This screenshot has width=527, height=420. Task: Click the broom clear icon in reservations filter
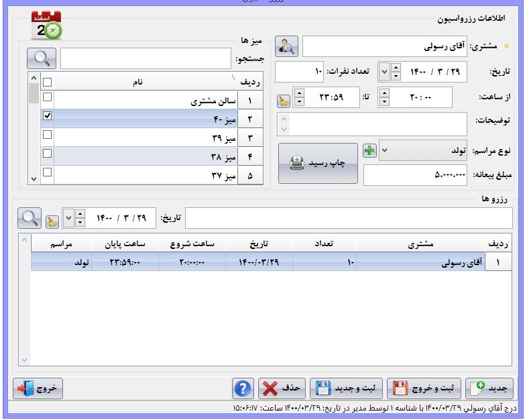pyautogui.click(x=52, y=220)
